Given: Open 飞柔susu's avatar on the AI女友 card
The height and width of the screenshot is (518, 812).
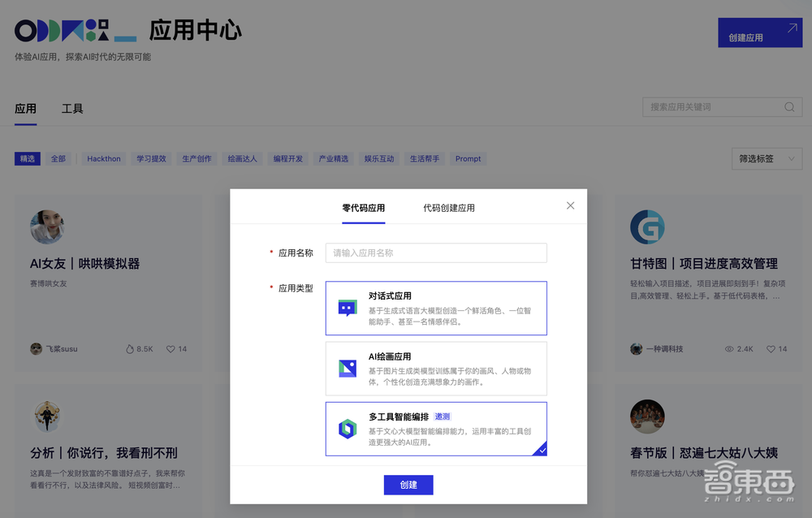Looking at the screenshot, I should 36,348.
